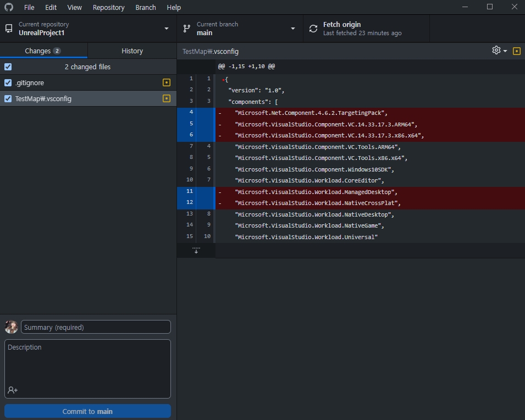525x420 pixels.
Task: Uncheck the .gitignore file checkbox
Action: pyautogui.click(x=8, y=82)
